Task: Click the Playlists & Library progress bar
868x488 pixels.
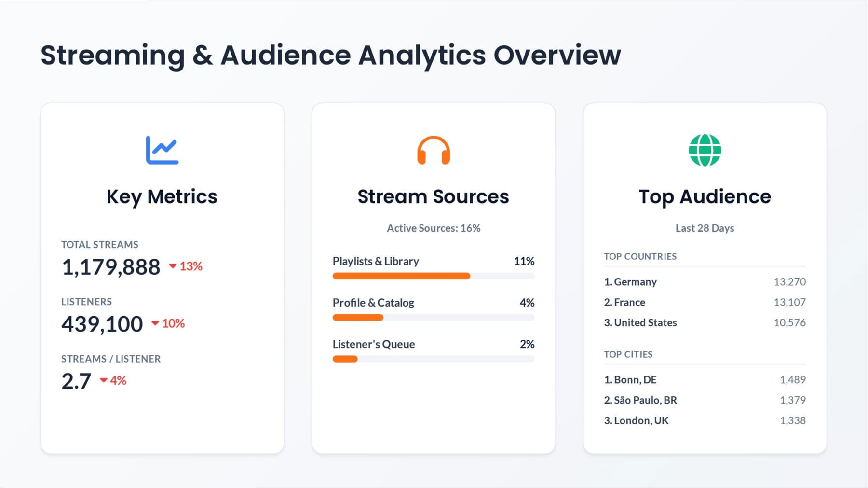Action: tap(434, 276)
